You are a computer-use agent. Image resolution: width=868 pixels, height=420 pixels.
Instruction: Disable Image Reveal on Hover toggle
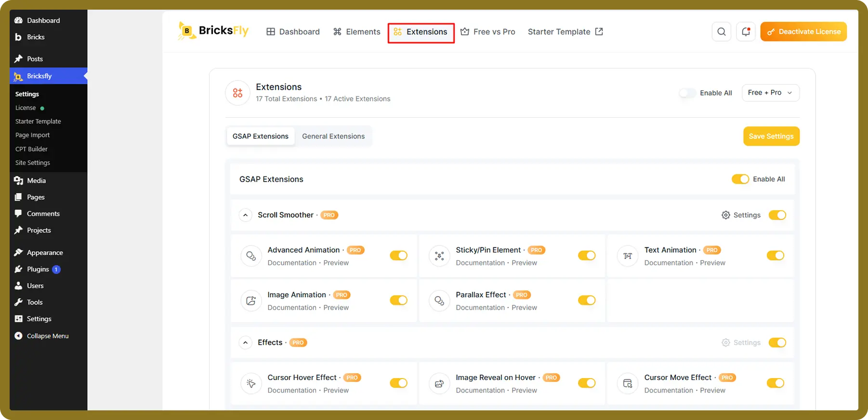coord(587,383)
